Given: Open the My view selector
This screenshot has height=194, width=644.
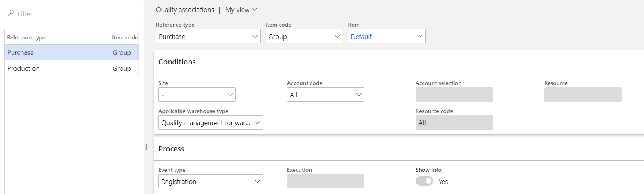Looking at the screenshot, I should tap(241, 10).
